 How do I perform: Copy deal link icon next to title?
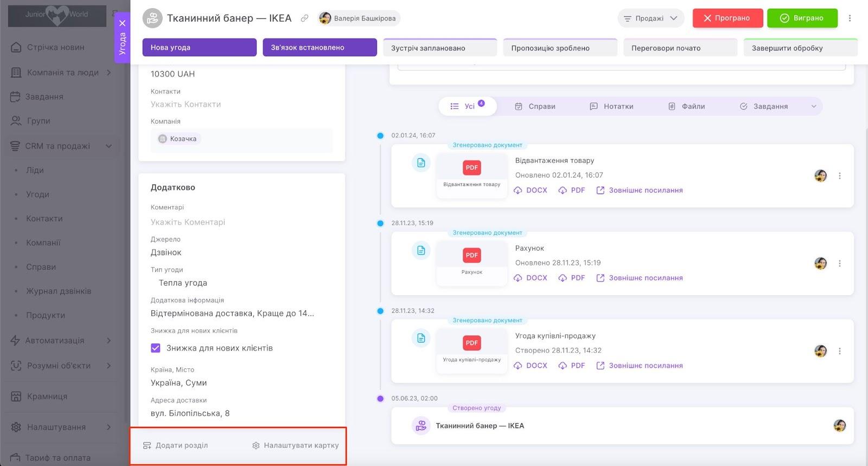coord(305,18)
